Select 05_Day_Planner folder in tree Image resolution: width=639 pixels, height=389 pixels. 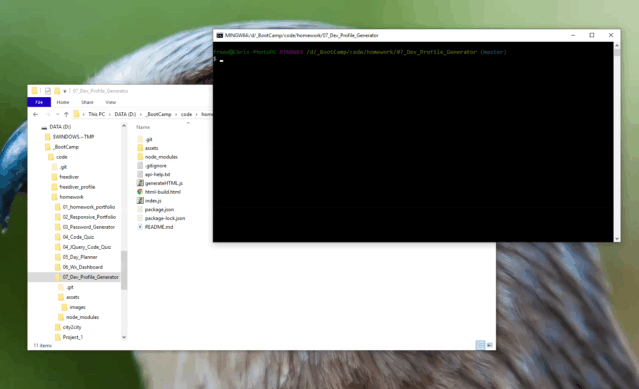tap(80, 257)
